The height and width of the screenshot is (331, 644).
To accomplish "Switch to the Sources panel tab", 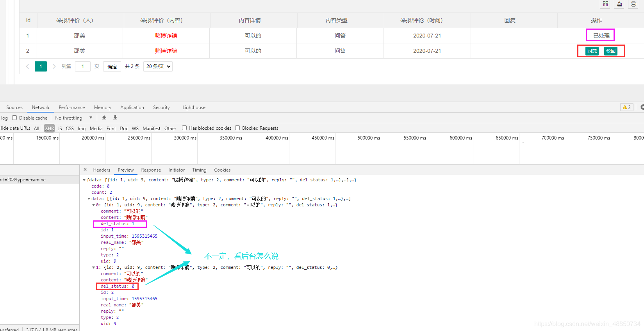I will (14, 107).
